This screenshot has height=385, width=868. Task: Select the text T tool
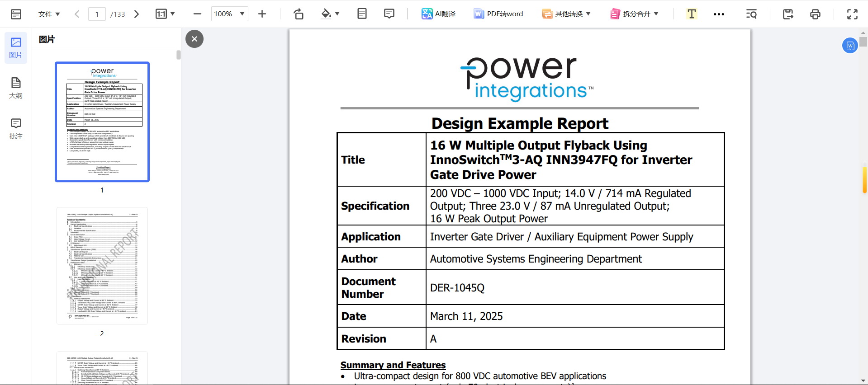click(692, 14)
